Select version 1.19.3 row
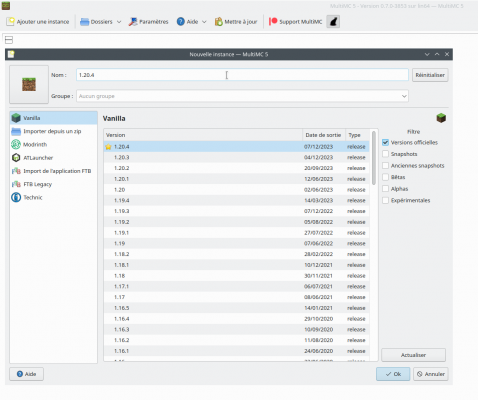 237,211
